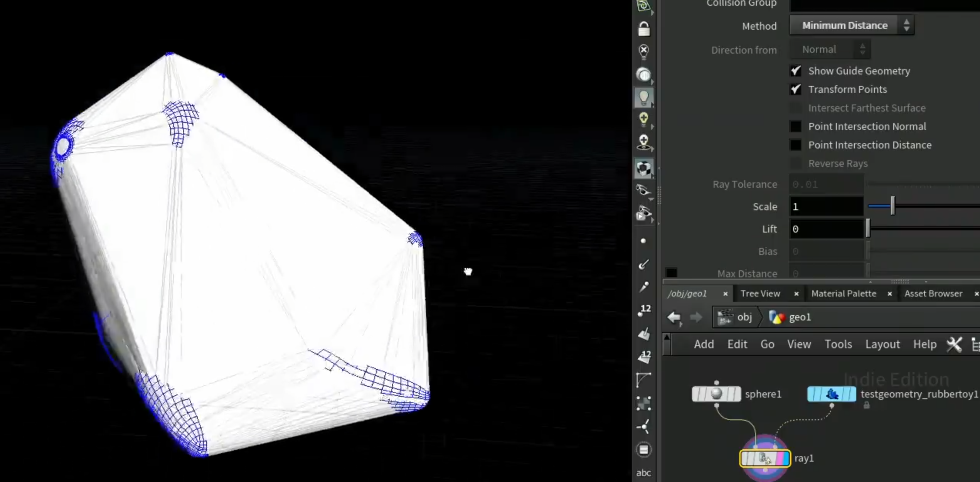Viewport: 980px width, 482px height.
Task: Select the ray1 node
Action: (x=765, y=458)
